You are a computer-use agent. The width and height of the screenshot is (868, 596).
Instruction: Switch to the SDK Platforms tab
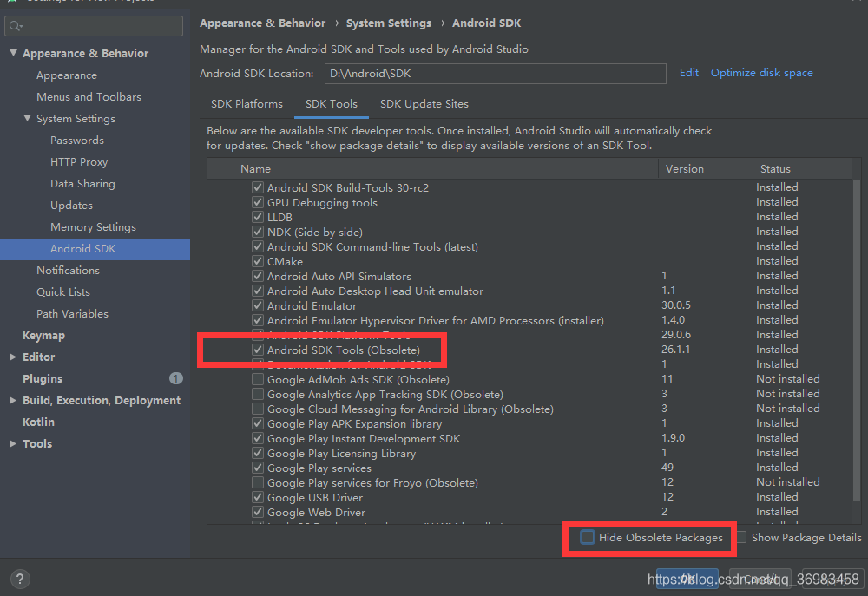click(x=247, y=104)
